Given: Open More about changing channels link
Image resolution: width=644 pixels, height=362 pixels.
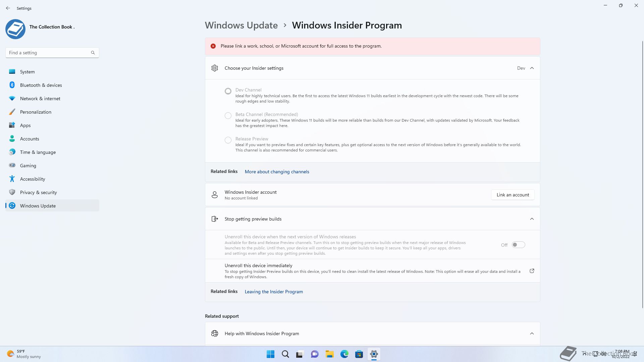Looking at the screenshot, I should (277, 172).
